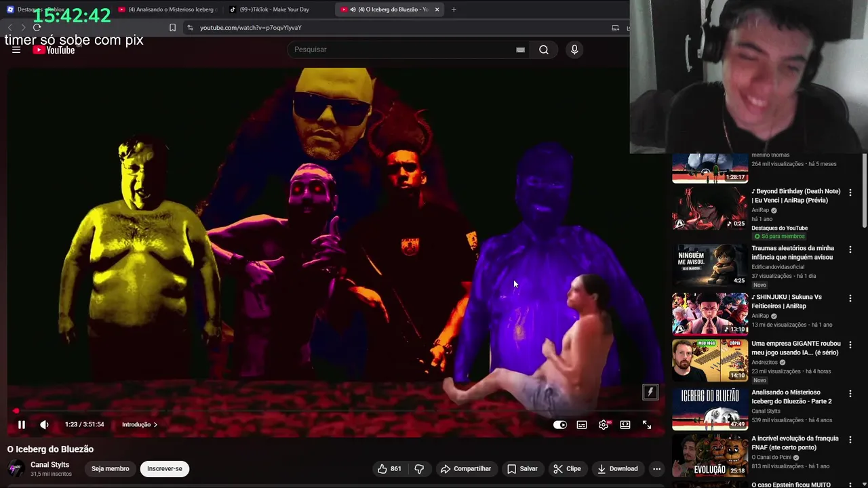Open the Iceberg do Bluezão Parte 2 thumbnail
Image resolution: width=868 pixels, height=488 pixels.
tap(710, 409)
